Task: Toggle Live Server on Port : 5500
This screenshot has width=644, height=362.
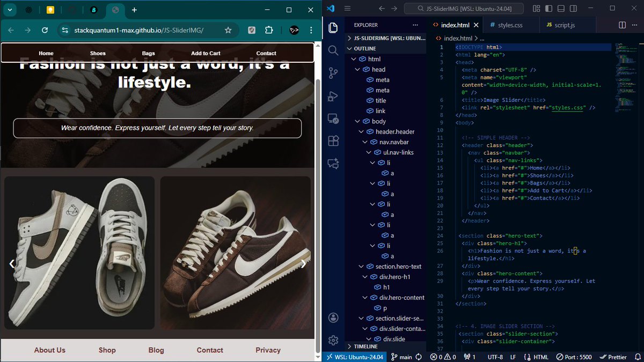Action: click(574, 357)
